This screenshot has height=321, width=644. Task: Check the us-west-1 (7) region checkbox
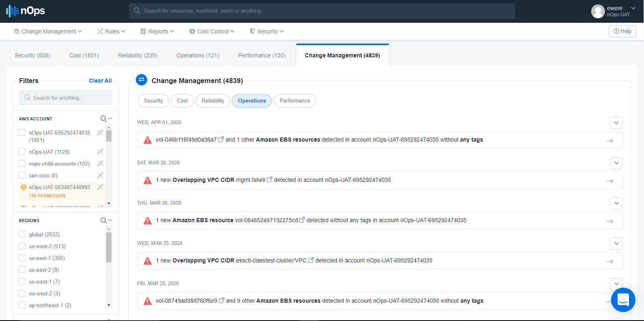click(x=22, y=282)
